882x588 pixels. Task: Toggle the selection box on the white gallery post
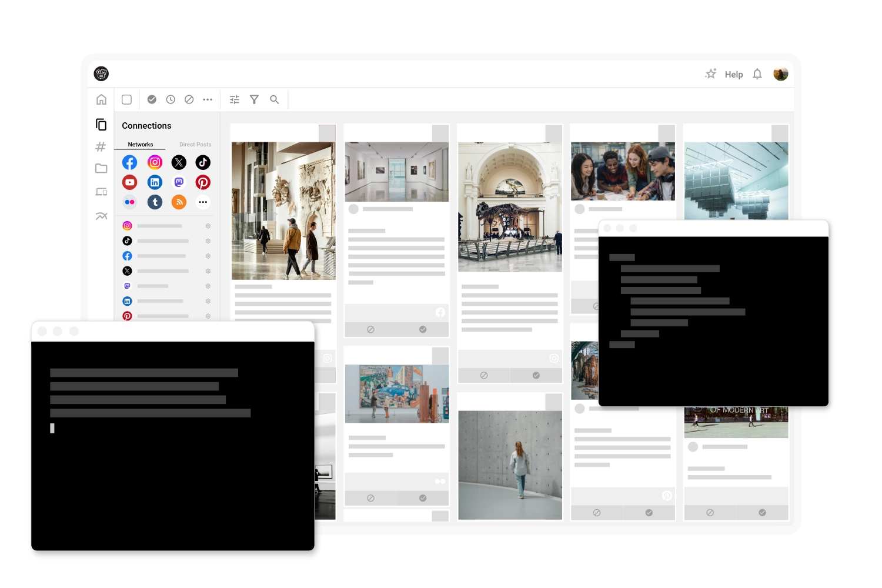coord(440,133)
